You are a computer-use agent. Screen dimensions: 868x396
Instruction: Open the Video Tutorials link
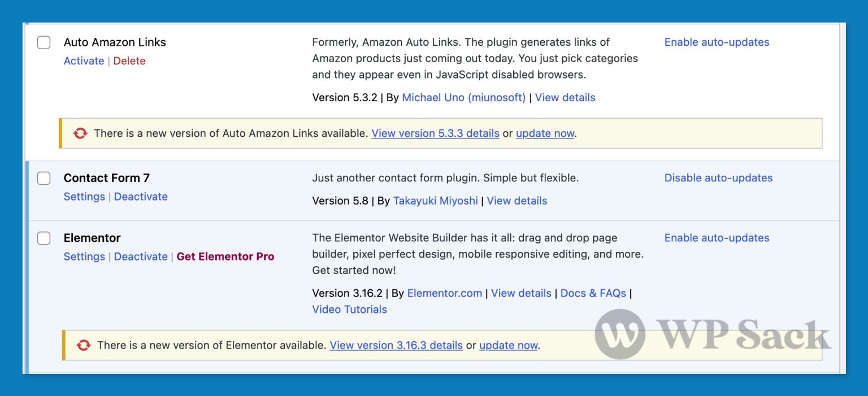[x=349, y=310]
